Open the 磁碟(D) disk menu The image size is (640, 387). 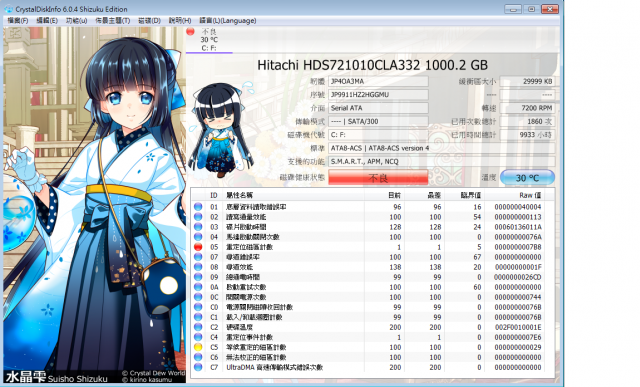(x=149, y=20)
